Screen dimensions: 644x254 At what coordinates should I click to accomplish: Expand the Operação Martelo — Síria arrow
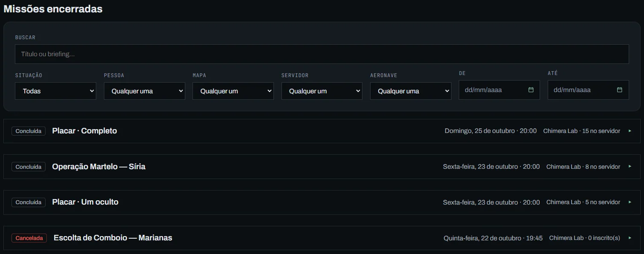pyautogui.click(x=630, y=167)
